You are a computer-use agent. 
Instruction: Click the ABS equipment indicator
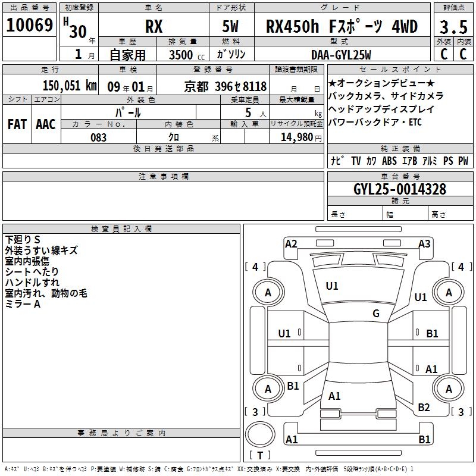tap(389, 161)
